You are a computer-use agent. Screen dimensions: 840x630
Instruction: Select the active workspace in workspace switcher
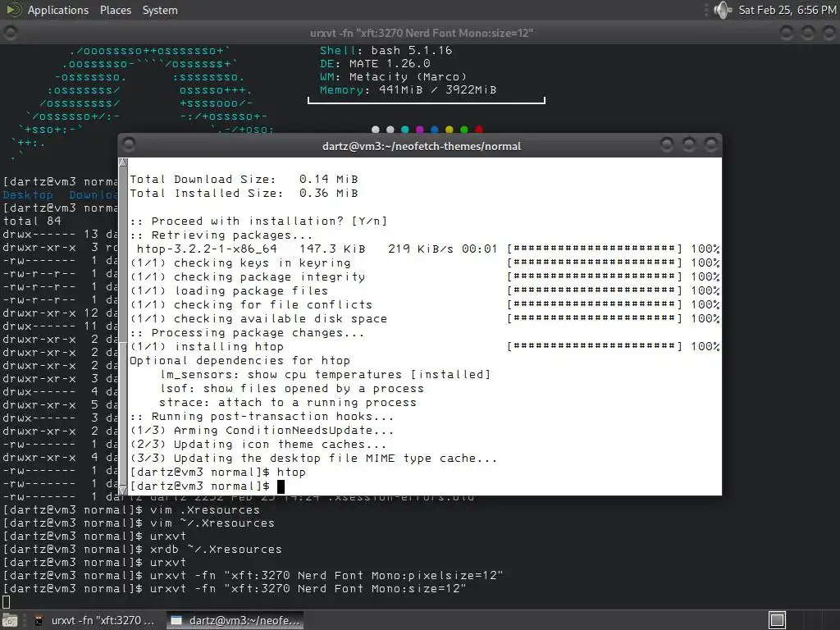tap(777, 620)
